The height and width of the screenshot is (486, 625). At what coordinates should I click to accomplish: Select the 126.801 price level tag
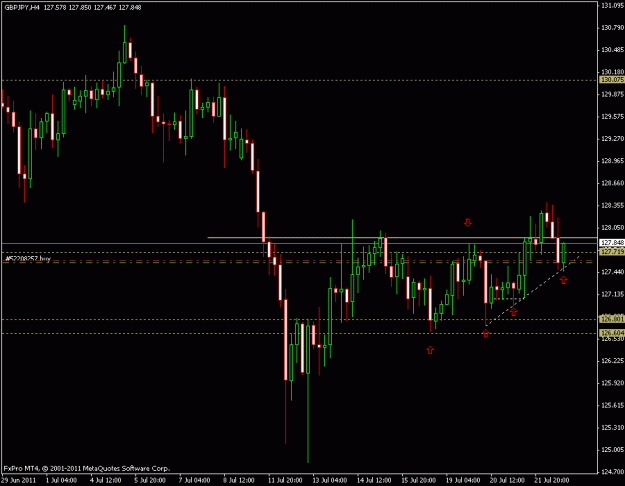tap(612, 319)
